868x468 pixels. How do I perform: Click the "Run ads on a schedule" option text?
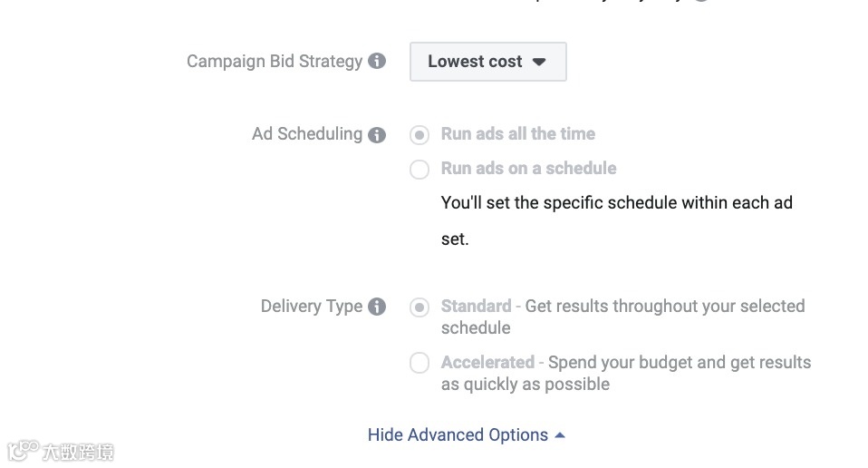528,169
